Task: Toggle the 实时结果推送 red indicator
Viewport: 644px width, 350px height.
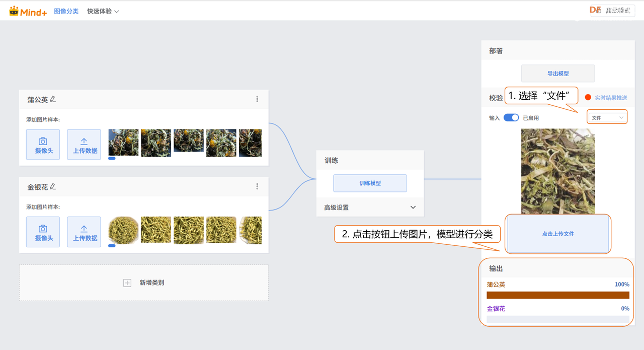Action: pos(588,98)
